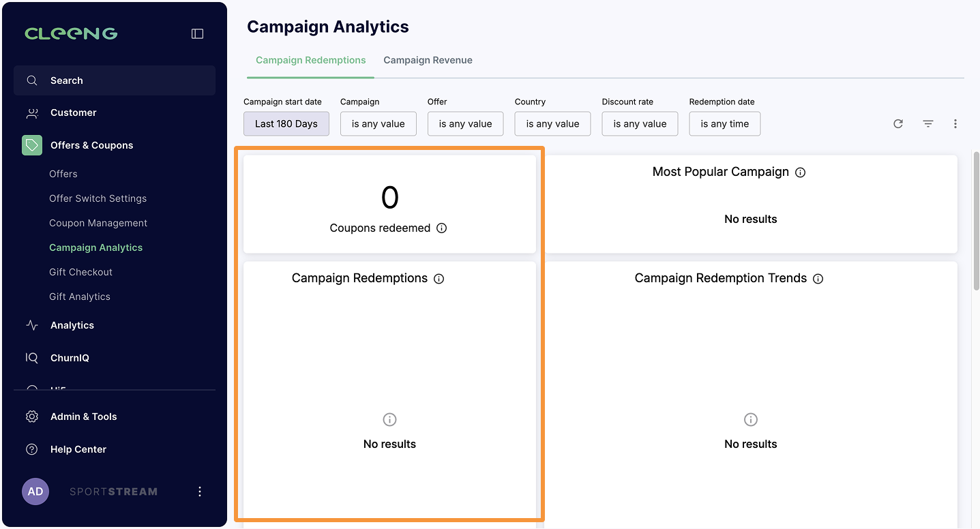Open Coupon Management
The height and width of the screenshot is (529, 980).
point(98,223)
